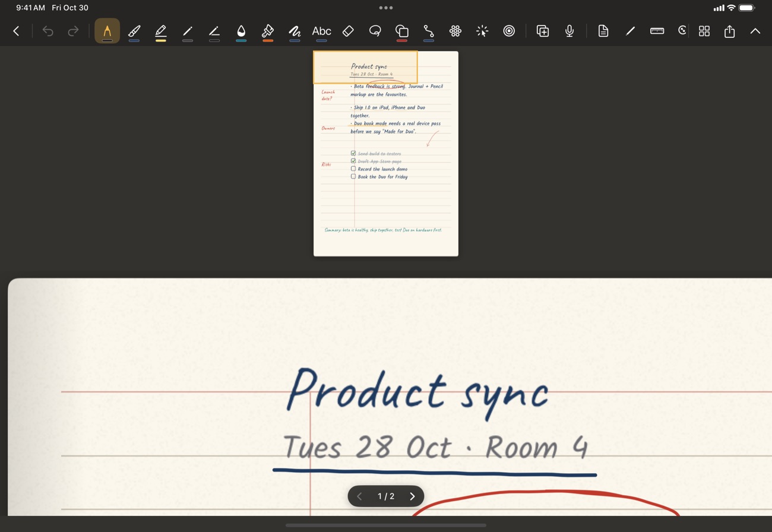The height and width of the screenshot is (532, 772).
Task: Select the fountain pen tool
Action: click(x=107, y=31)
